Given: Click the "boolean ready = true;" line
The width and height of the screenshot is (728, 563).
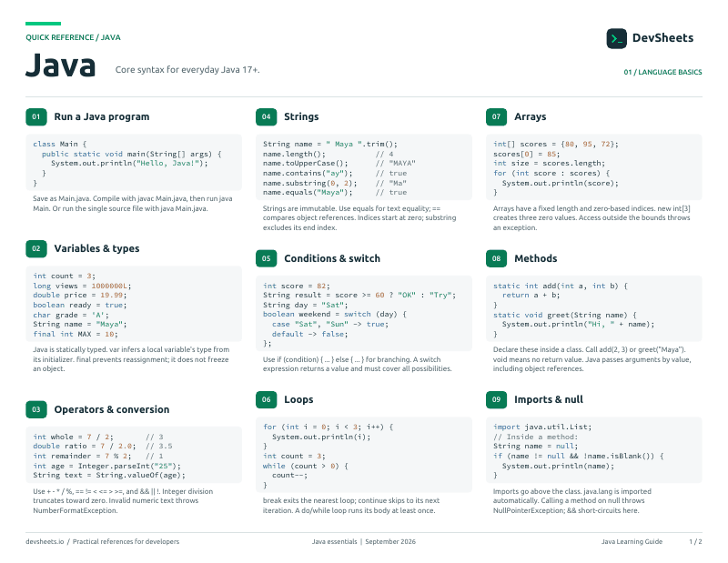Looking at the screenshot, I should tap(79, 305).
